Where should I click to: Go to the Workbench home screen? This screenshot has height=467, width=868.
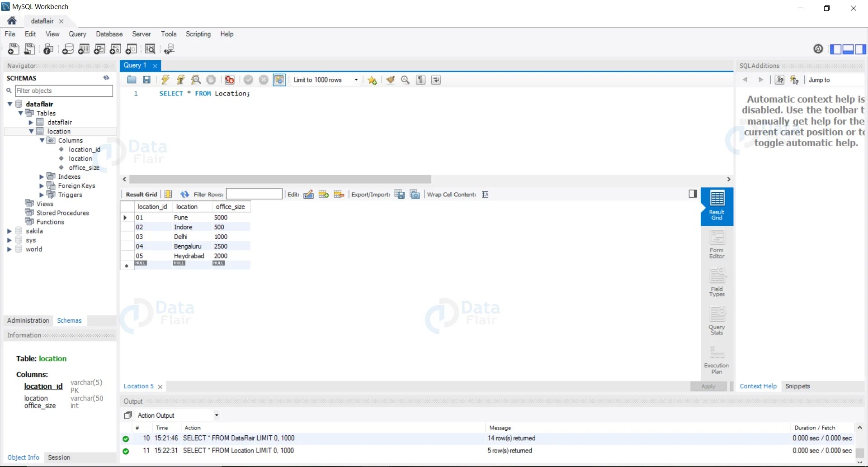pos(12,21)
